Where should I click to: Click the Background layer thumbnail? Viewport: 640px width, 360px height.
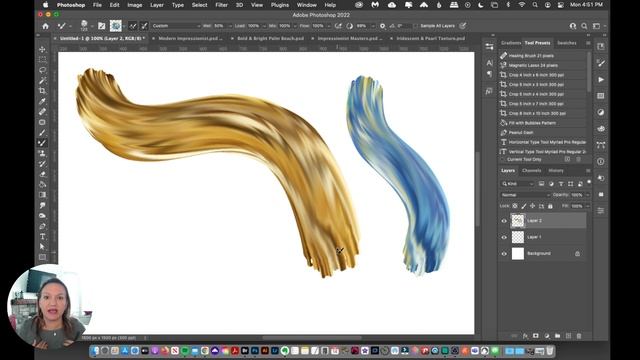518,253
